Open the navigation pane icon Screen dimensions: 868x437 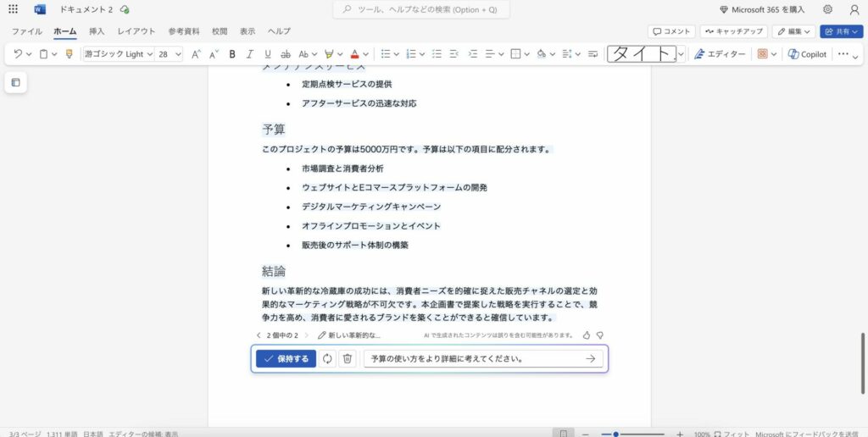coord(15,82)
